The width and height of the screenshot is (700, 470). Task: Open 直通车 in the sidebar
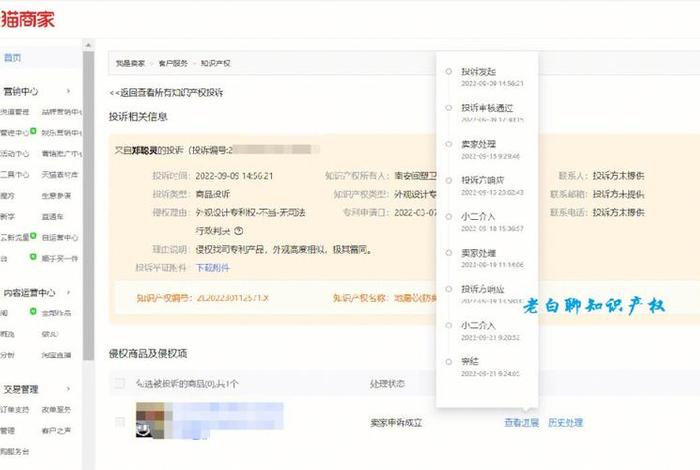click(x=53, y=216)
